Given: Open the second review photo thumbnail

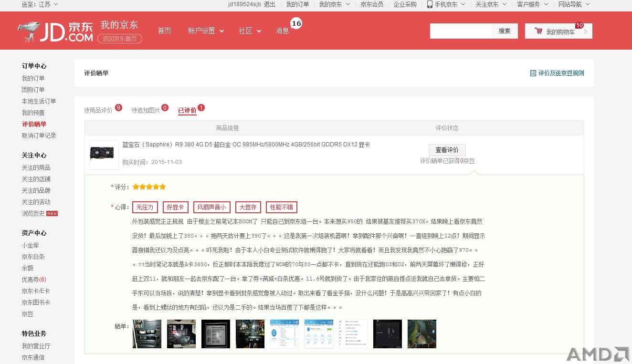Looking at the screenshot, I should coord(181,334).
